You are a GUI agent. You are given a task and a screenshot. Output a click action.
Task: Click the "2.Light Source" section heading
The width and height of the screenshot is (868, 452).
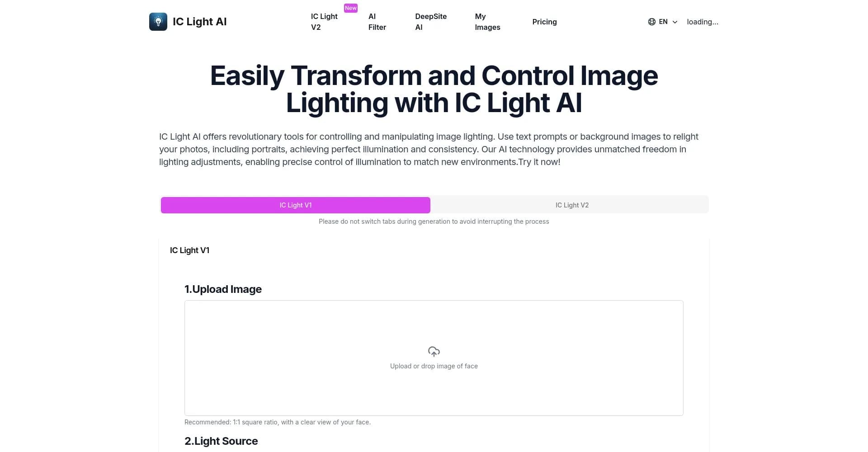coord(221,441)
